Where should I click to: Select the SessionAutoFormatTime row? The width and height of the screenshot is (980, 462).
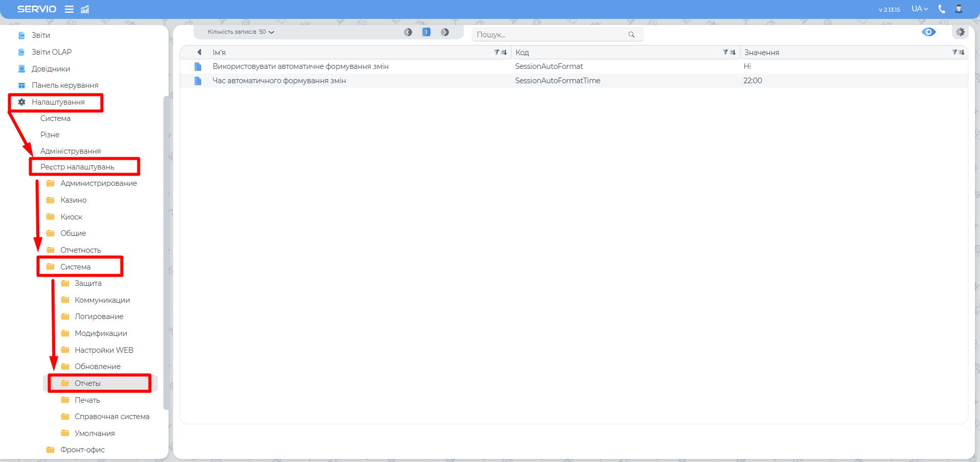557,81
